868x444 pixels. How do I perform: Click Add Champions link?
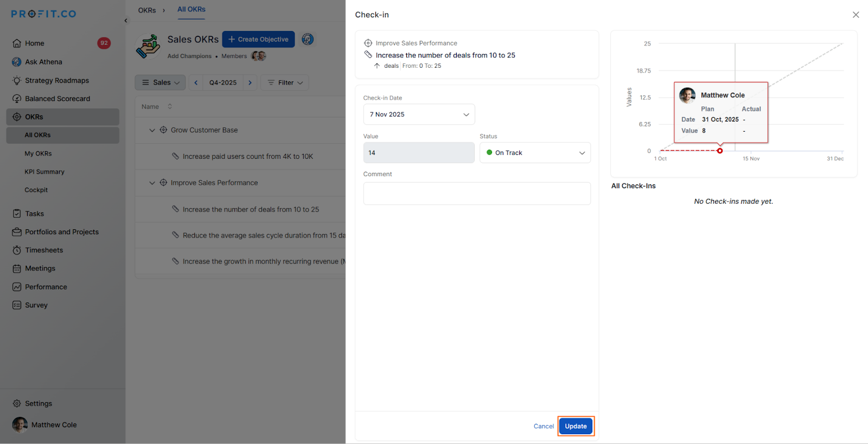pos(189,56)
